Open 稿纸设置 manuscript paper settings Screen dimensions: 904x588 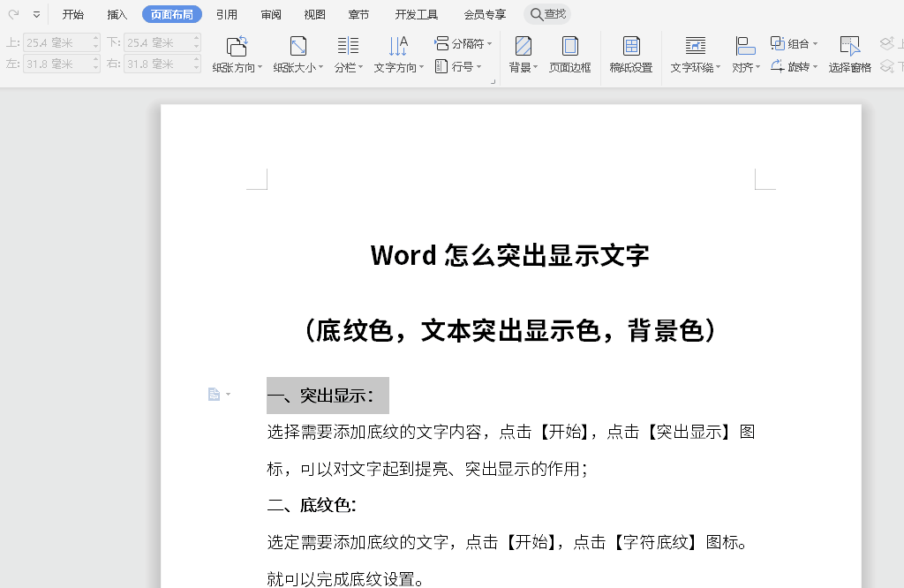[631, 48]
